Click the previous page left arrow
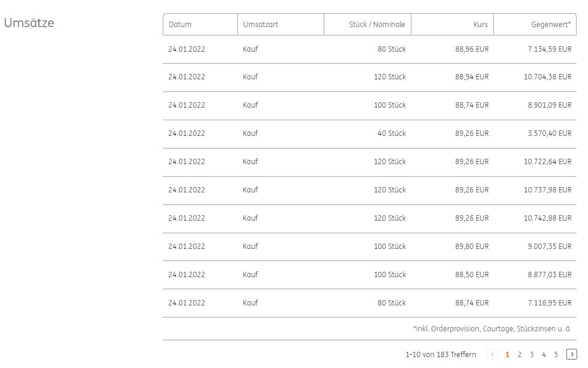588x368 pixels. [493, 355]
